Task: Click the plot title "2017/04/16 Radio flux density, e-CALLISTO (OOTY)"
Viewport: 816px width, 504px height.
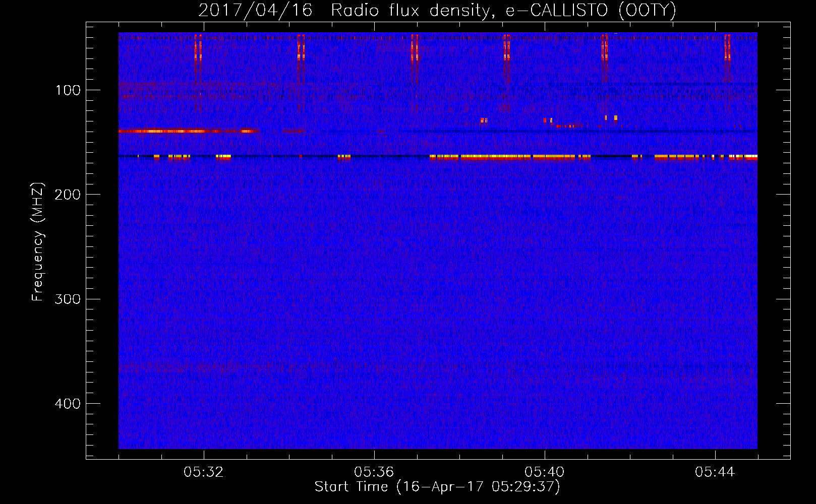Action: (x=437, y=11)
